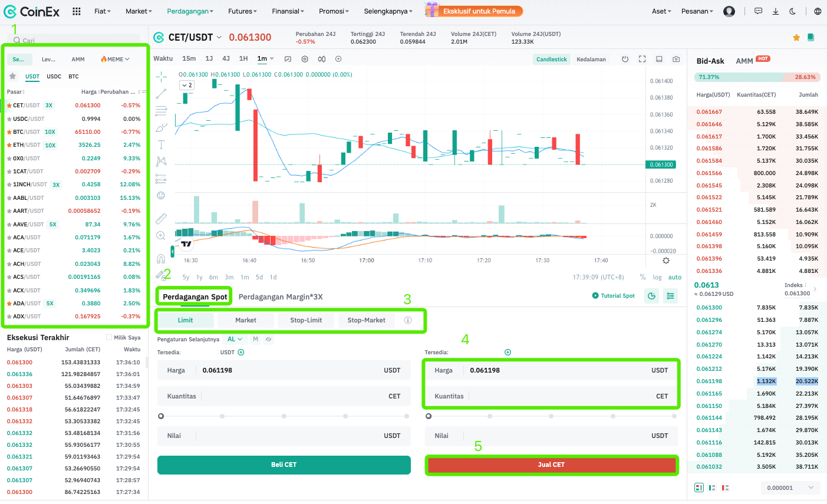Open the apps grid menu icon

pyautogui.click(x=77, y=11)
